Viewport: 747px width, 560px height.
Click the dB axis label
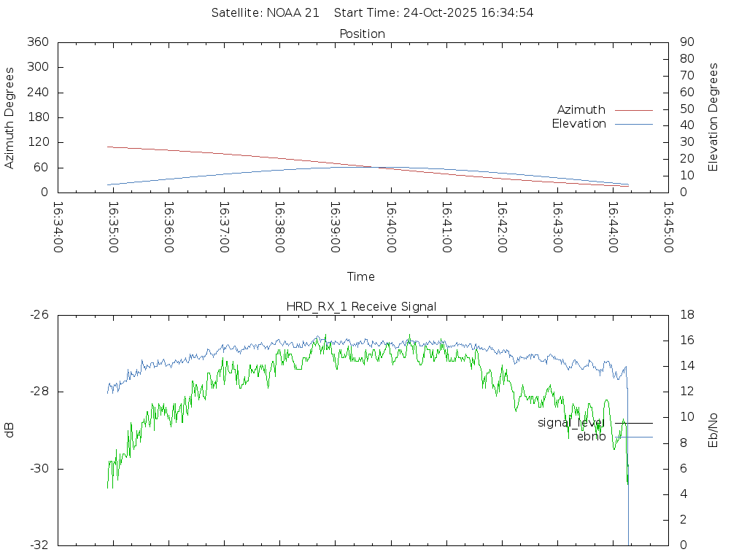click(x=9, y=430)
